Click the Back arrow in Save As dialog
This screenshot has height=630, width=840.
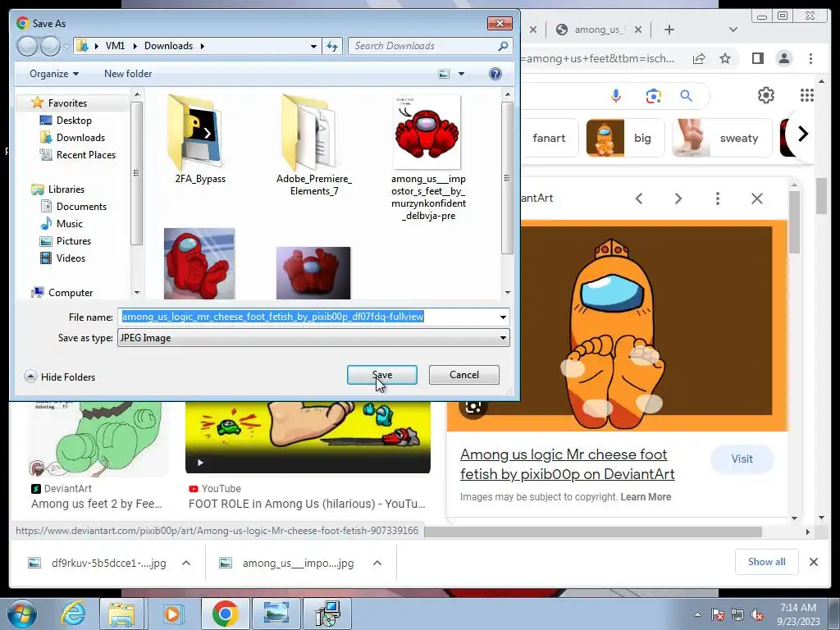(27, 46)
